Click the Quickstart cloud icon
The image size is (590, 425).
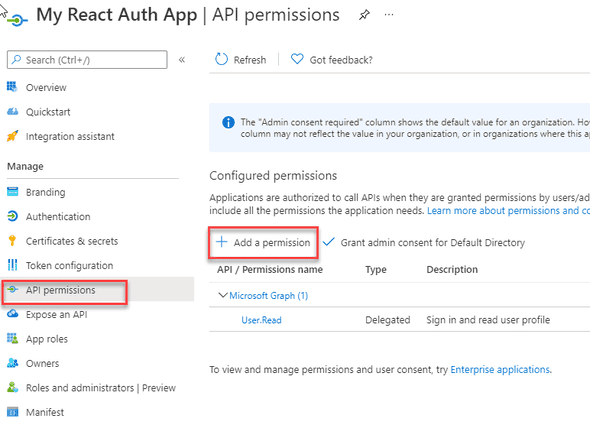[x=12, y=111]
